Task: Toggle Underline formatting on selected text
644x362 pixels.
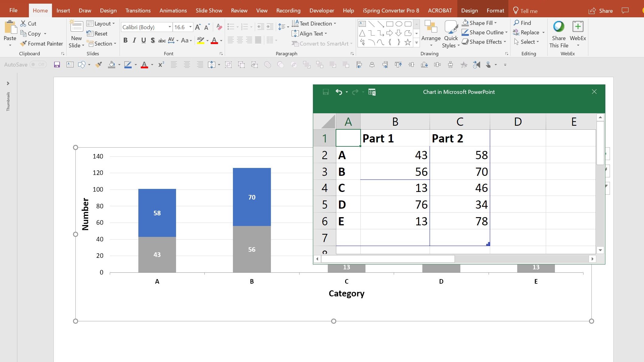Action: tap(143, 40)
